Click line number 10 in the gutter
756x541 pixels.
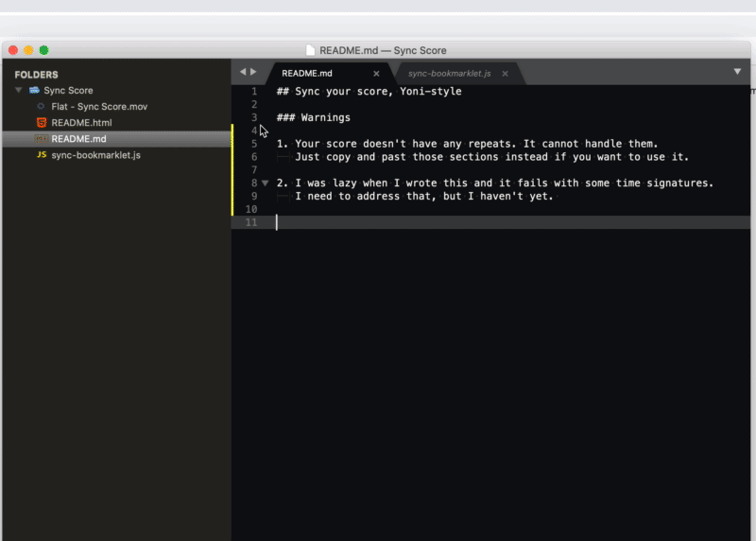[x=251, y=209]
